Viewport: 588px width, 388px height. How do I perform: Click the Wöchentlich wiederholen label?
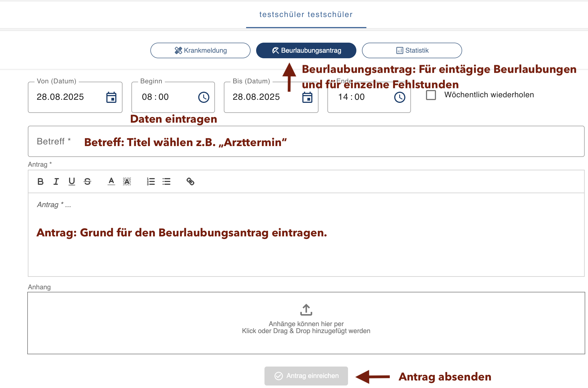[x=489, y=95]
